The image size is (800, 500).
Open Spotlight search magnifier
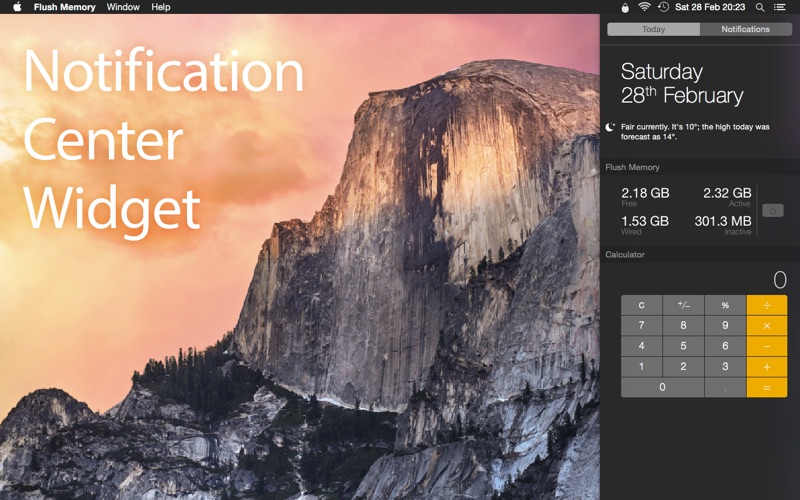[760, 7]
